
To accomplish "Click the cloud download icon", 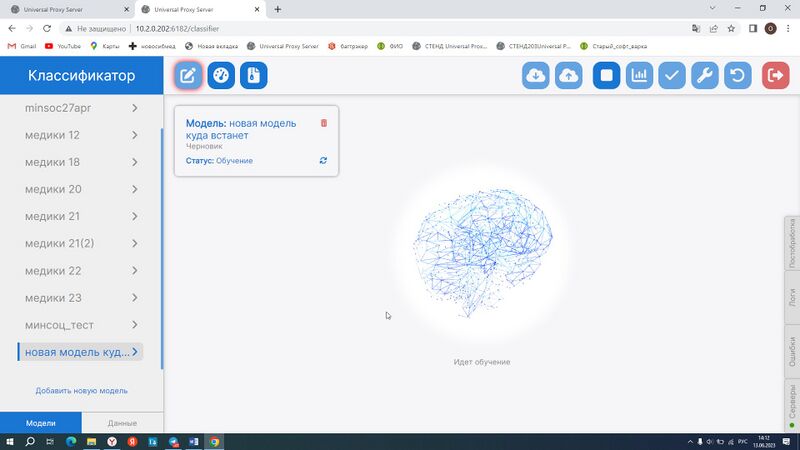I will pyautogui.click(x=536, y=76).
